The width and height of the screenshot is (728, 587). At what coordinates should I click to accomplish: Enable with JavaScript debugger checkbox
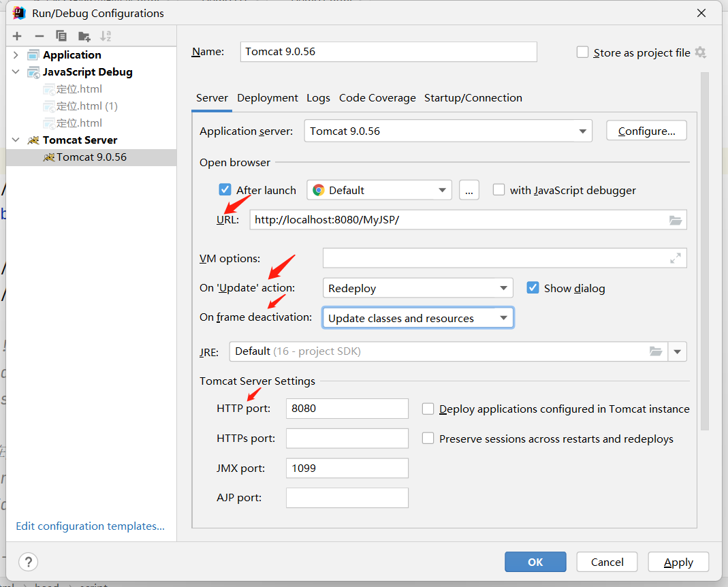498,190
